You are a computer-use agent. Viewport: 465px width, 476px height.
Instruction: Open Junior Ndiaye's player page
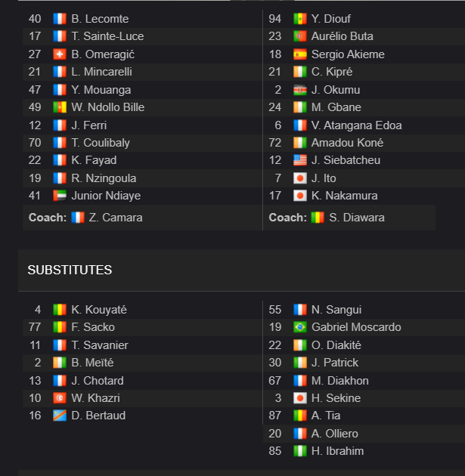[106, 196]
